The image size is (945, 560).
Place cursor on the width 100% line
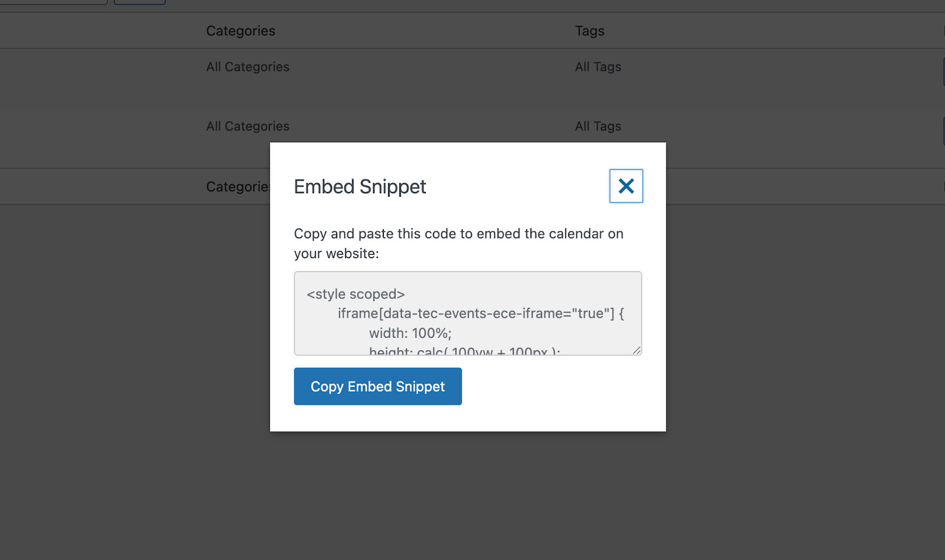[410, 333]
